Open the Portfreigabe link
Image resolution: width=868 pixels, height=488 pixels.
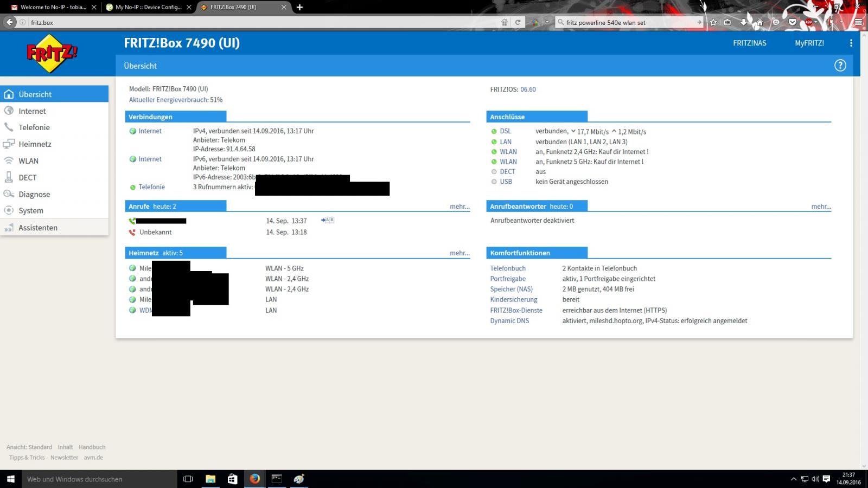[x=508, y=279]
